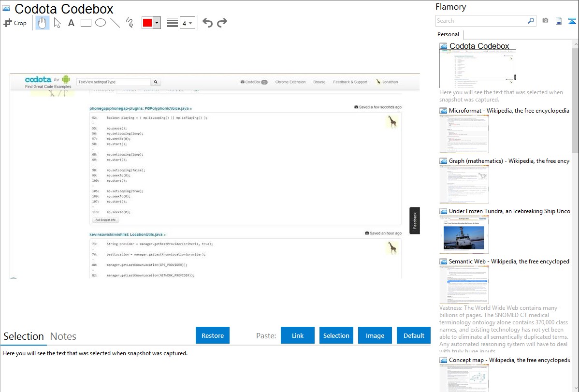
Task: Click the icon beside Under Frozen Tundra
Action: pos(443,211)
